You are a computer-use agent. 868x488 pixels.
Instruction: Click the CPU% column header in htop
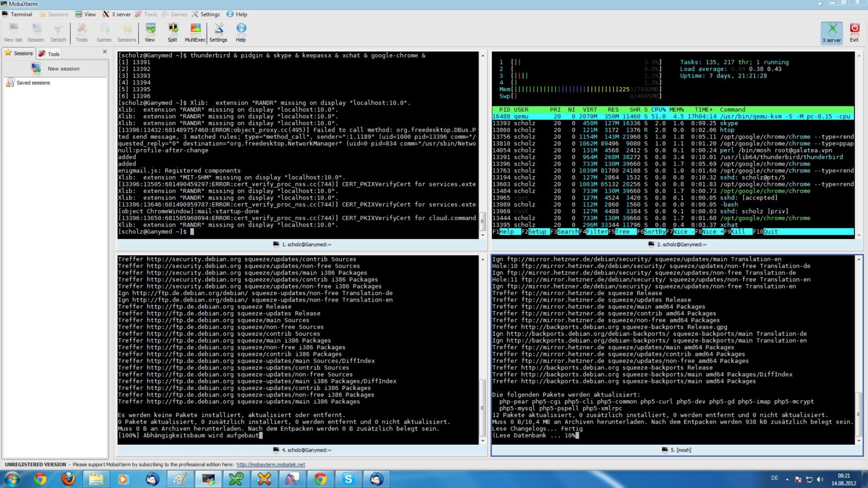659,110
